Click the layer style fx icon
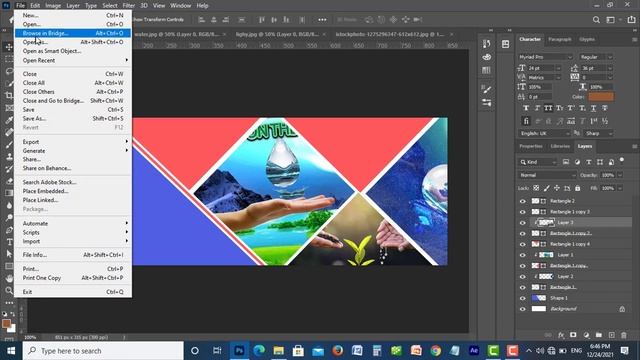The image size is (640, 360). click(561, 335)
